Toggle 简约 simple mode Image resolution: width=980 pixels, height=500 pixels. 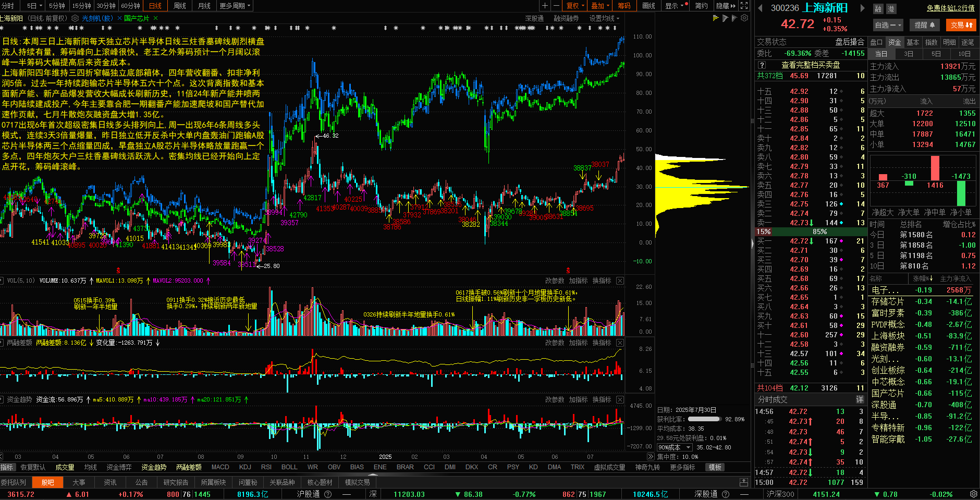702,6
